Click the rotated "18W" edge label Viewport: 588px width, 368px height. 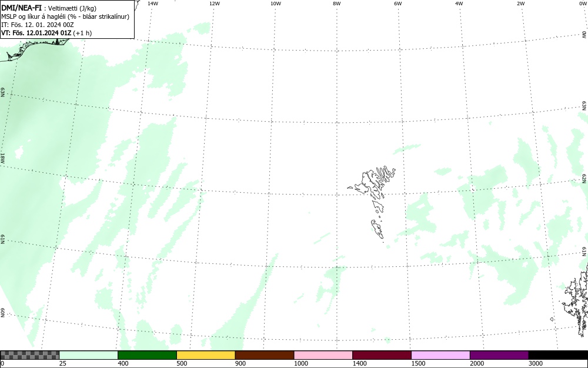[x=2, y=158]
